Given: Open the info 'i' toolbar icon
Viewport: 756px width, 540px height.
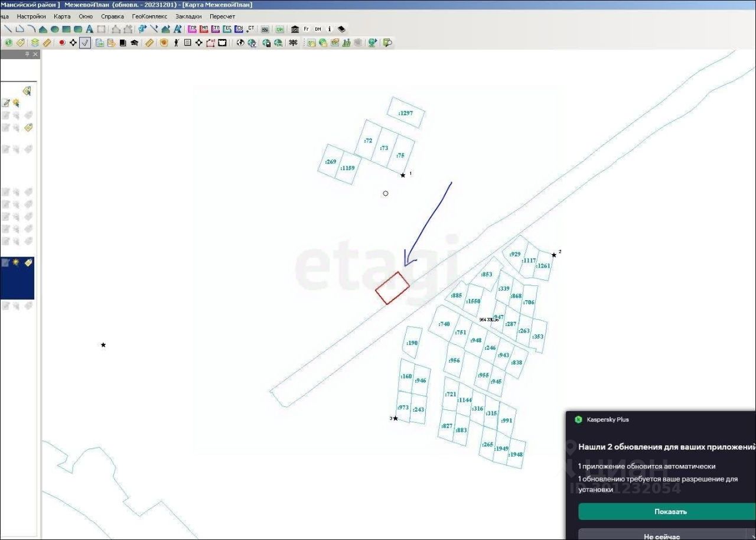Looking at the screenshot, I should click(330, 29).
